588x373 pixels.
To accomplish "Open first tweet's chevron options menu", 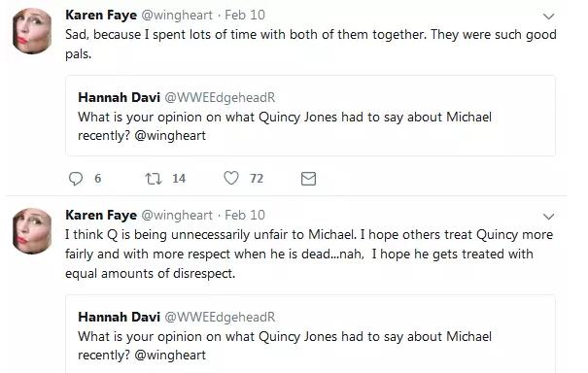I will pos(548,17).
